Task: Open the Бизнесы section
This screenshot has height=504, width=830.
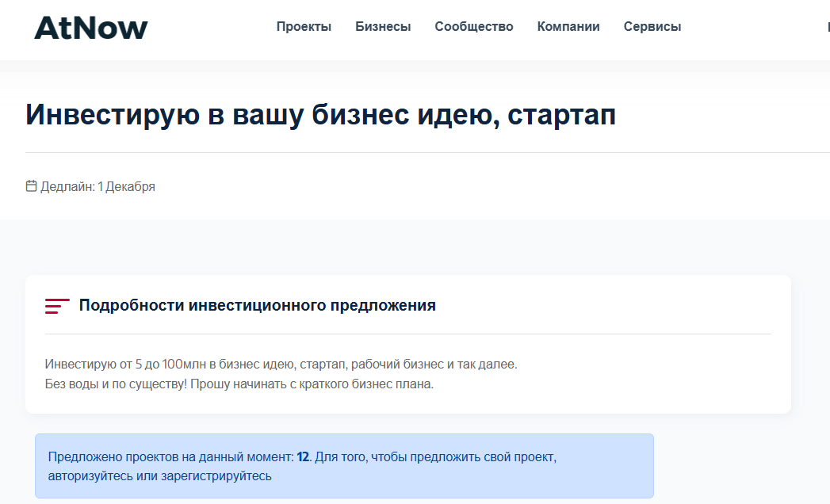Action: coord(383,26)
